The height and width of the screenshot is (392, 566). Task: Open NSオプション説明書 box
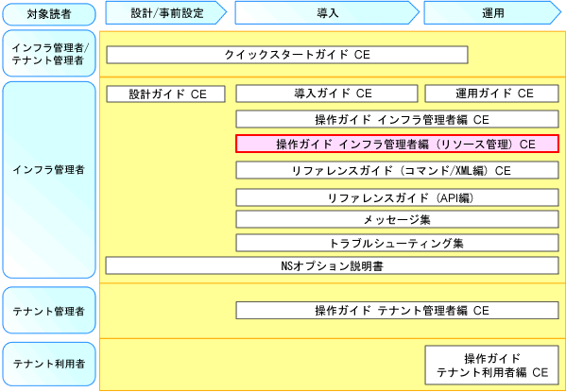pyautogui.click(x=333, y=265)
